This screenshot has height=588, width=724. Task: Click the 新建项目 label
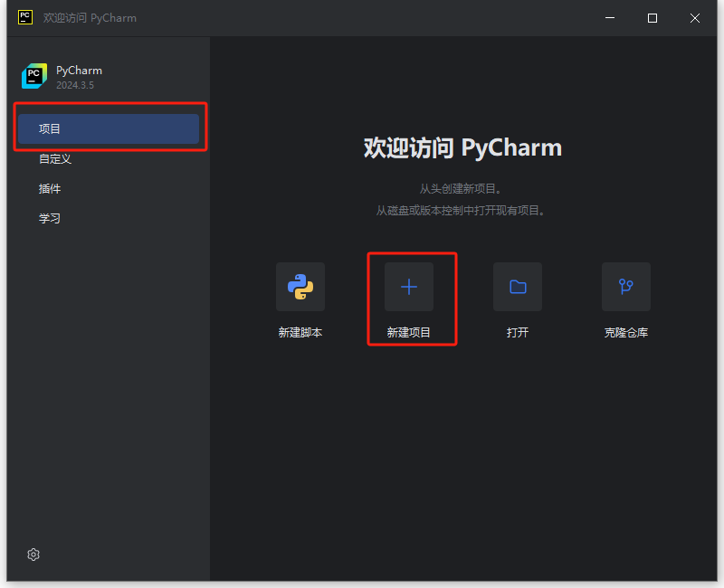tap(409, 332)
